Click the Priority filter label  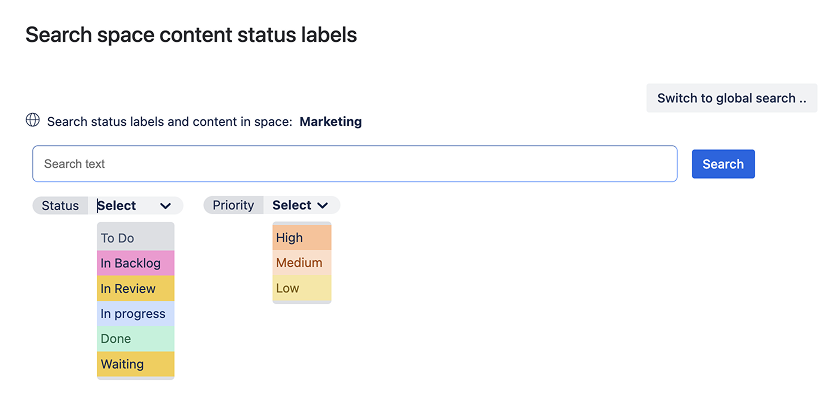pos(233,206)
